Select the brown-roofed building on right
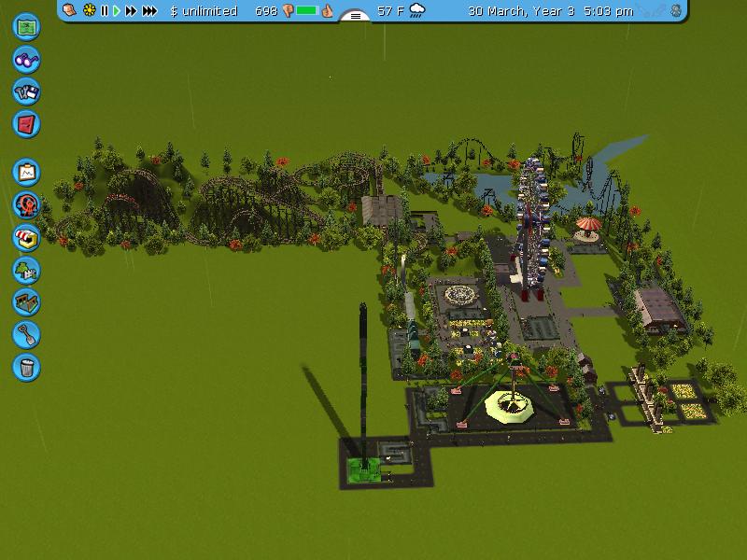Viewport: 747px width, 560px height. coord(661,311)
